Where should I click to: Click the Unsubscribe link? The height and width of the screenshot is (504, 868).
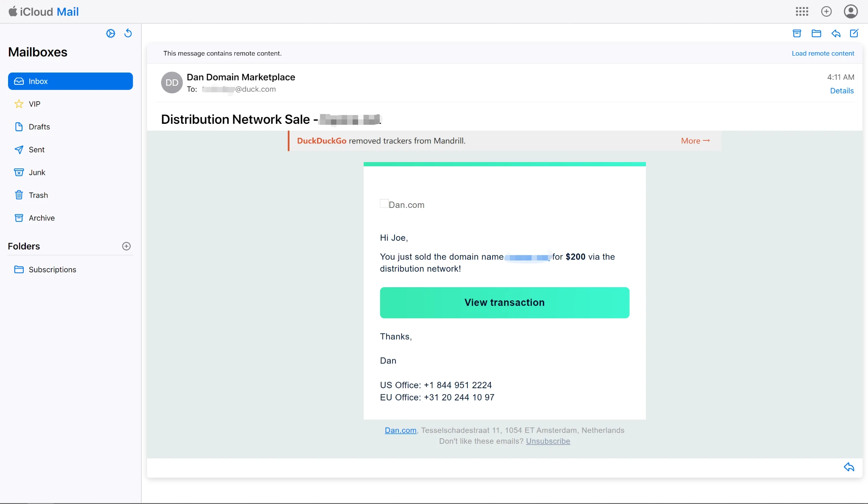(x=548, y=441)
